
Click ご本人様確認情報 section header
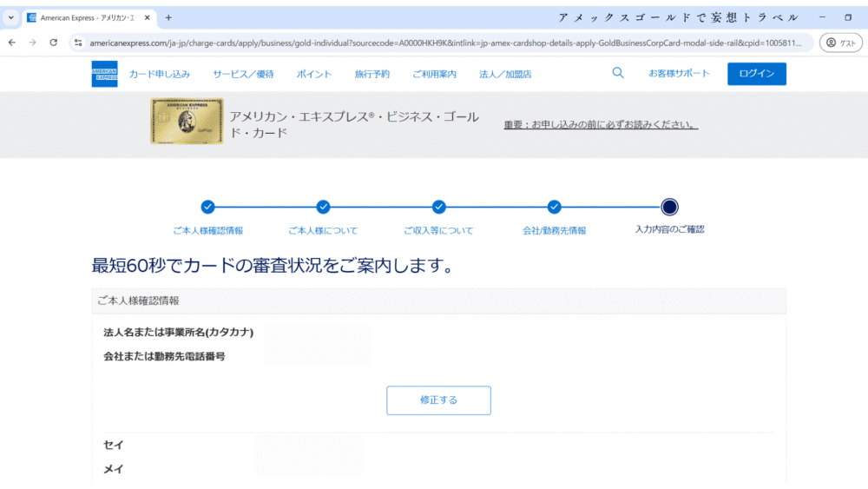439,301
